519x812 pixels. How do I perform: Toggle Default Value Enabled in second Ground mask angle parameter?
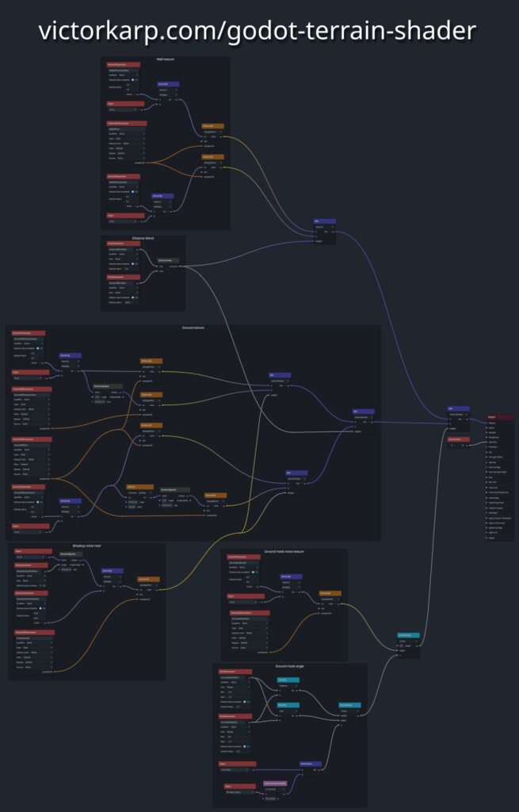246,746
